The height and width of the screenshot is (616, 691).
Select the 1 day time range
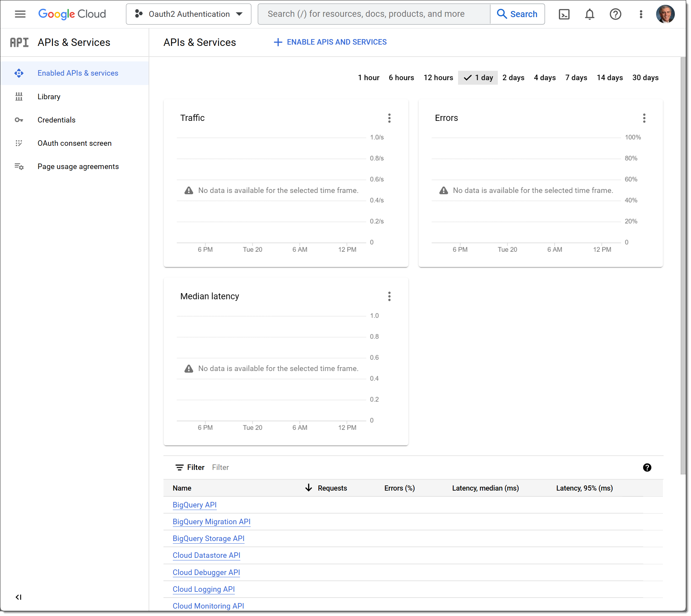pos(478,78)
